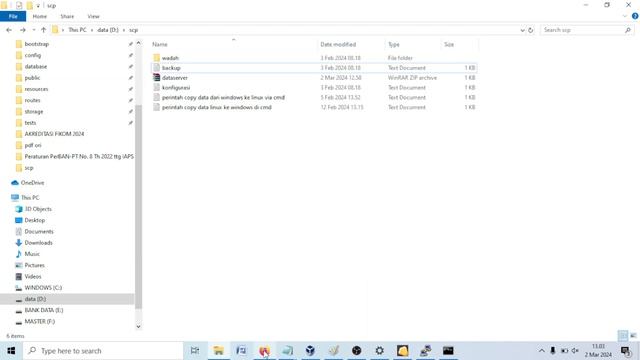Open database in Quick access
This screenshot has height=360, width=640.
[36, 66]
